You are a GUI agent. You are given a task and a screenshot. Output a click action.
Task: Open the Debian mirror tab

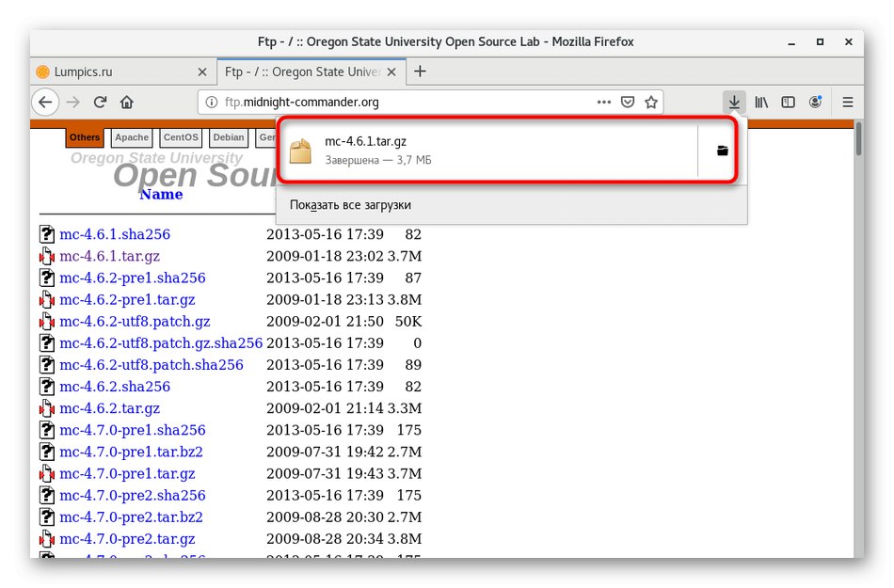click(x=229, y=137)
